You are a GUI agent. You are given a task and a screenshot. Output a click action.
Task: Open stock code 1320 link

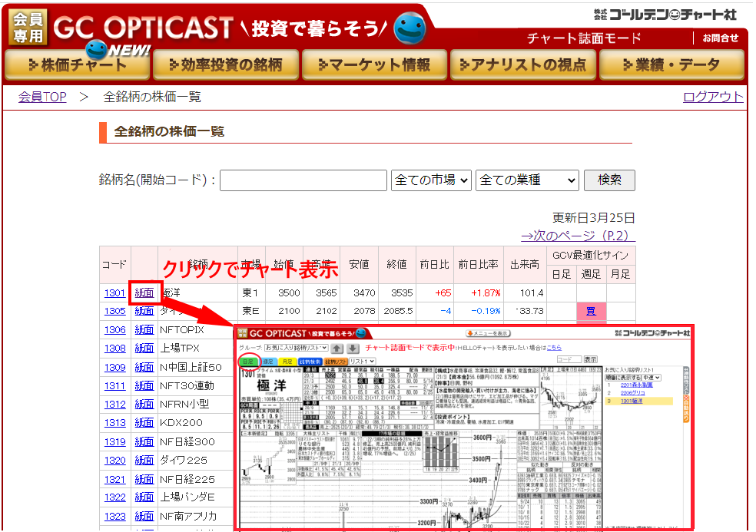point(114,461)
